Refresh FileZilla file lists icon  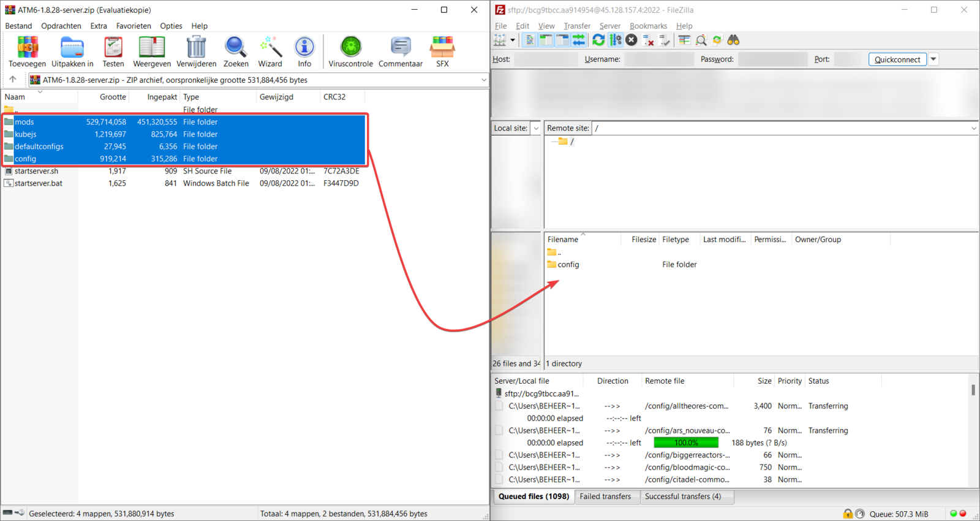[598, 40]
